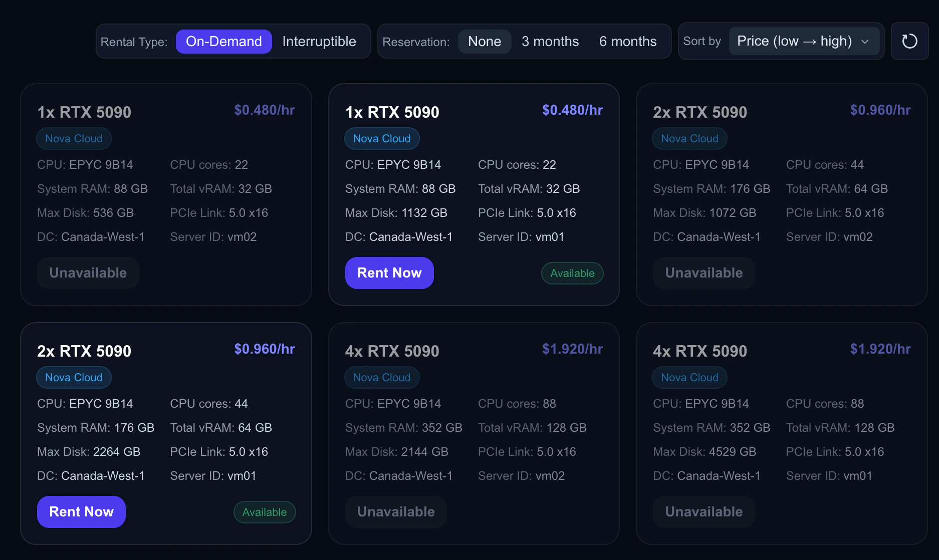The width and height of the screenshot is (939, 560).
Task: Click Rent Now on the 1x RTX 5090 vm01
Action: coord(389,272)
